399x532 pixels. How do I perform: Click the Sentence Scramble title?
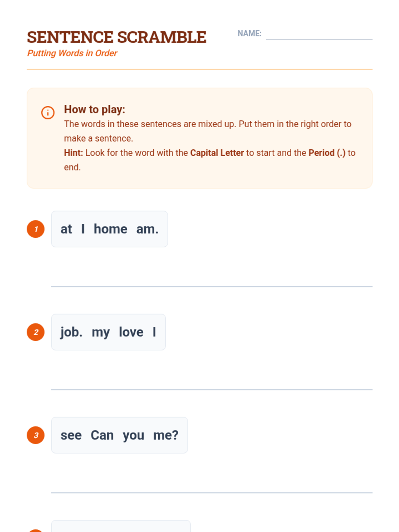[116, 37]
